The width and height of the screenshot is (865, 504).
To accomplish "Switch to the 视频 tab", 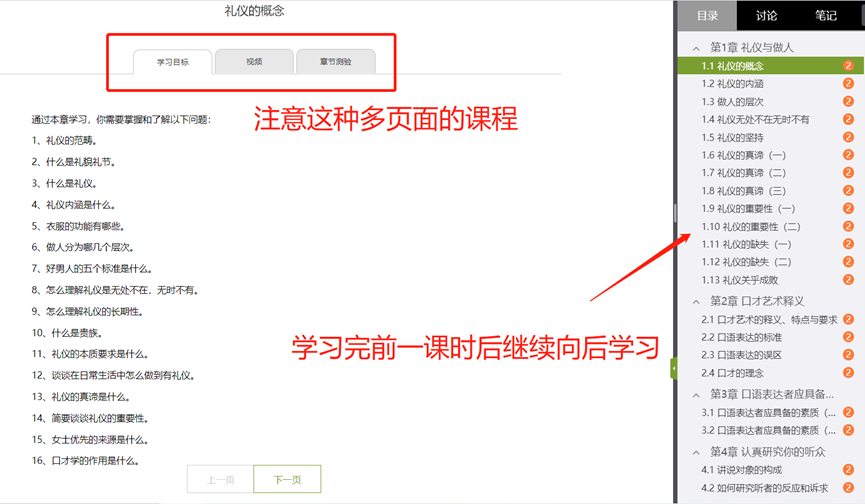I will point(254,62).
